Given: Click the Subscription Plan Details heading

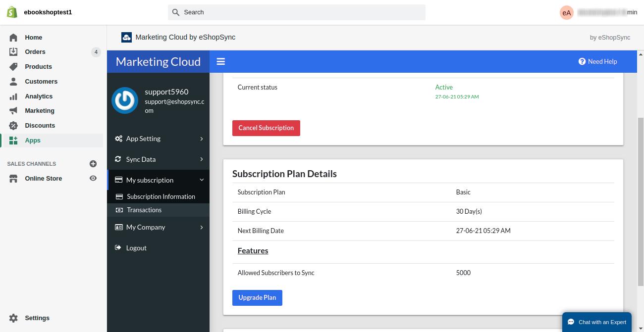Looking at the screenshot, I should click(284, 174).
